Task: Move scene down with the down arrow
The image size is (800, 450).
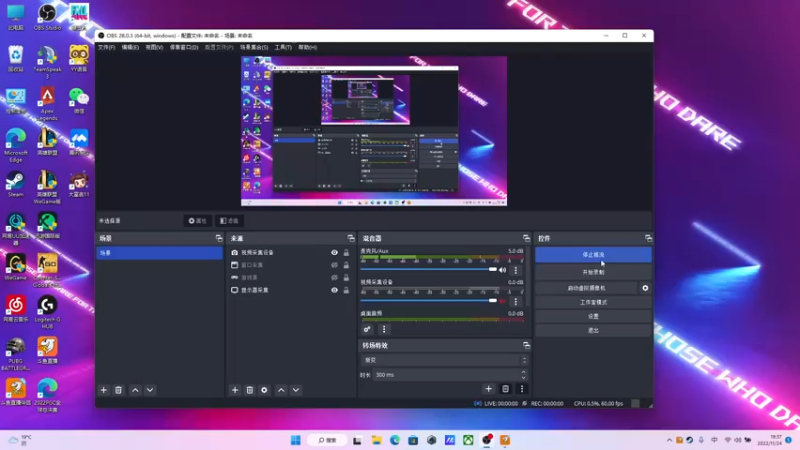Action: click(150, 390)
